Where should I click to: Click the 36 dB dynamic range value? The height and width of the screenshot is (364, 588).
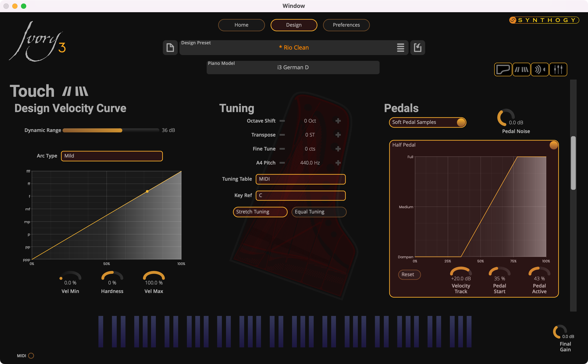[x=168, y=130]
